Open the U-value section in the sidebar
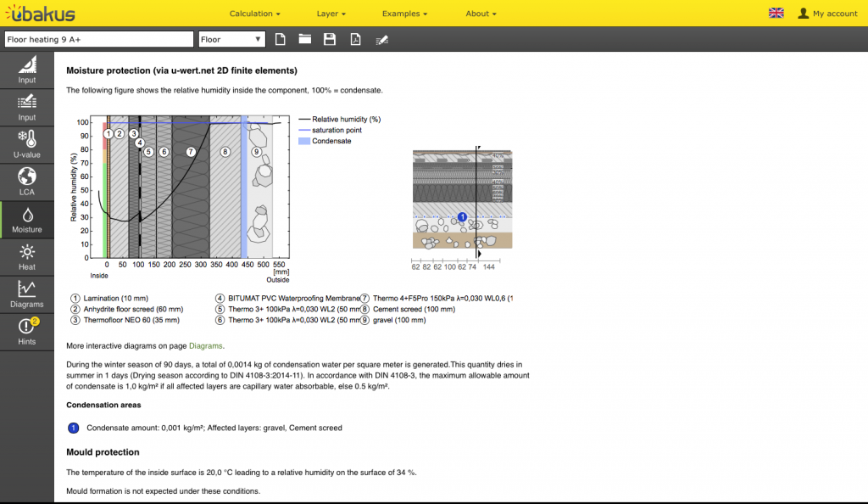The image size is (868, 504). (x=27, y=144)
